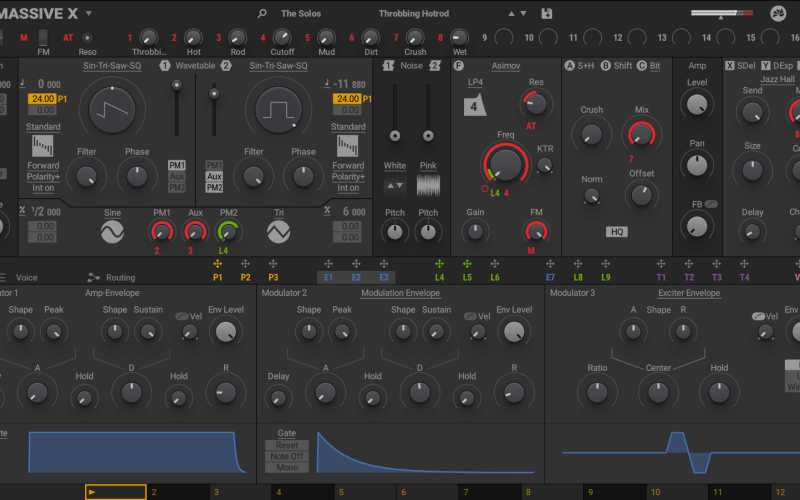Open the MASSIVE X main menu arrow
This screenshot has width=800, height=500.
(x=89, y=13)
